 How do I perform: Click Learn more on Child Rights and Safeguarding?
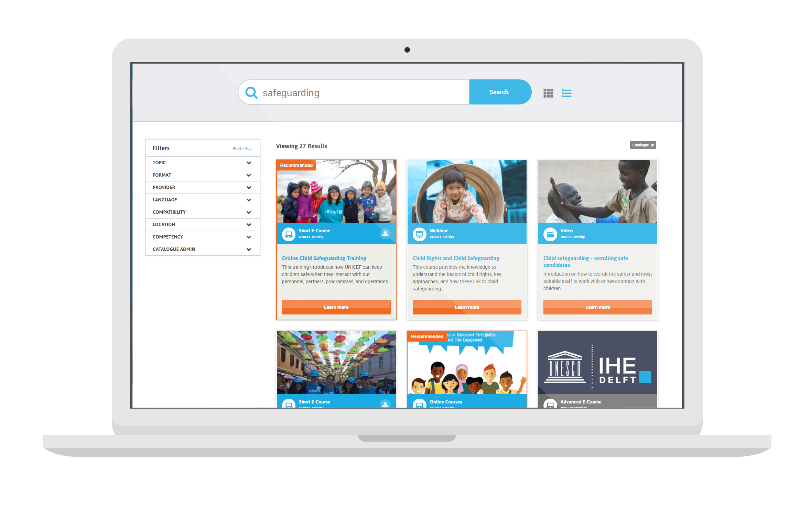[466, 307]
